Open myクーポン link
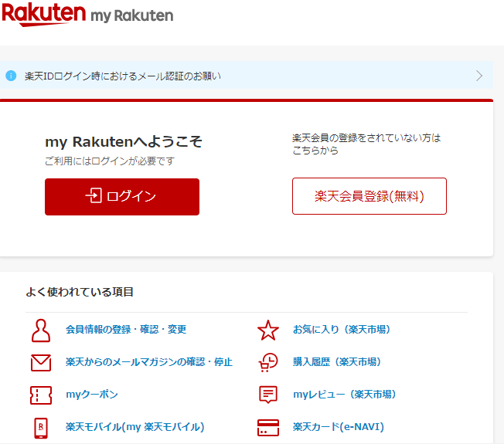Screen dimensions: 504x444 (92, 395)
